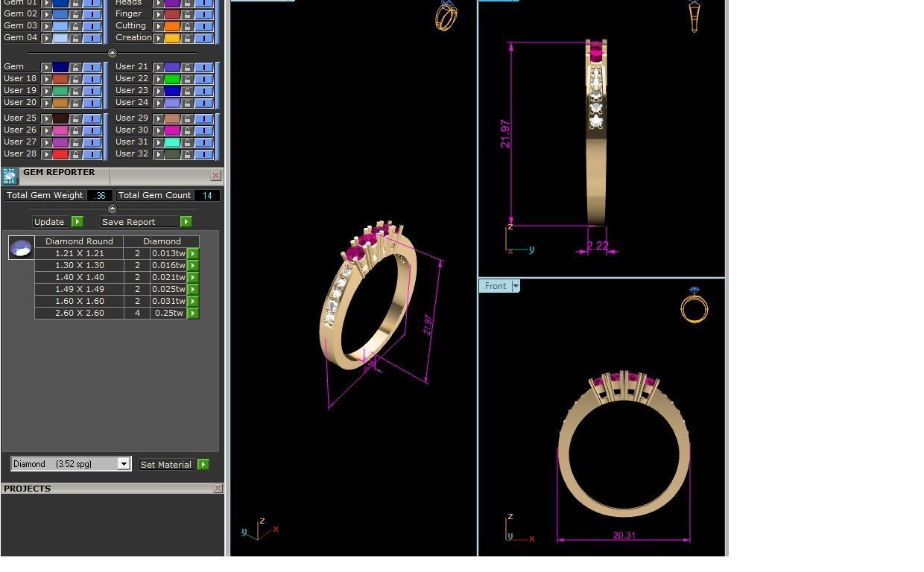Collapse the layers panel using the round arrow
Viewport: 924px width, 572px height.
click(x=113, y=53)
